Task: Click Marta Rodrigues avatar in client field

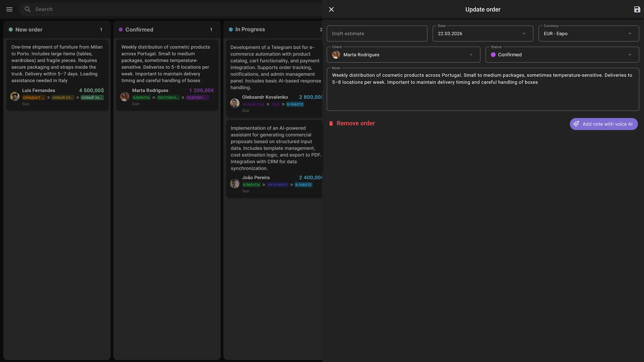Action: (336, 55)
